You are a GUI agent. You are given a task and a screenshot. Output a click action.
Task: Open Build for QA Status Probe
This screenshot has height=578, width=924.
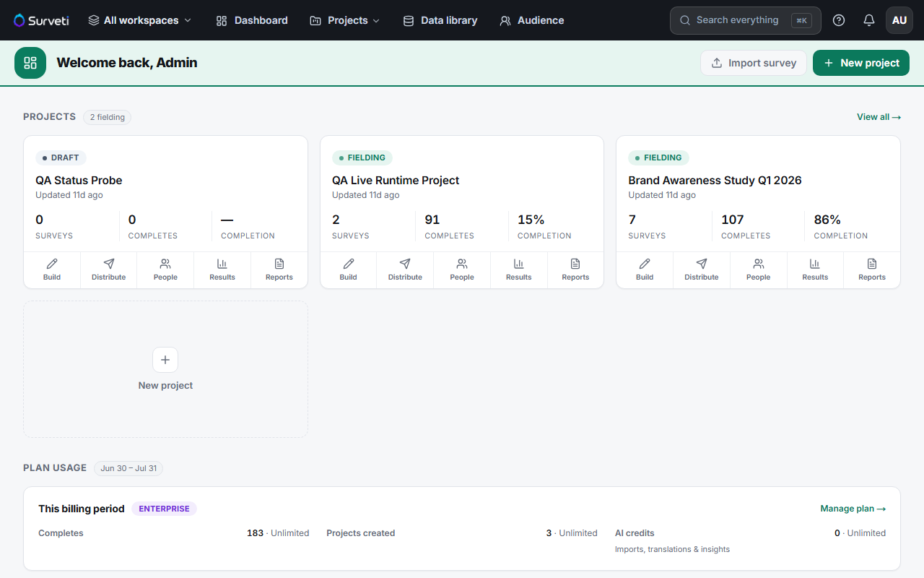(52, 270)
